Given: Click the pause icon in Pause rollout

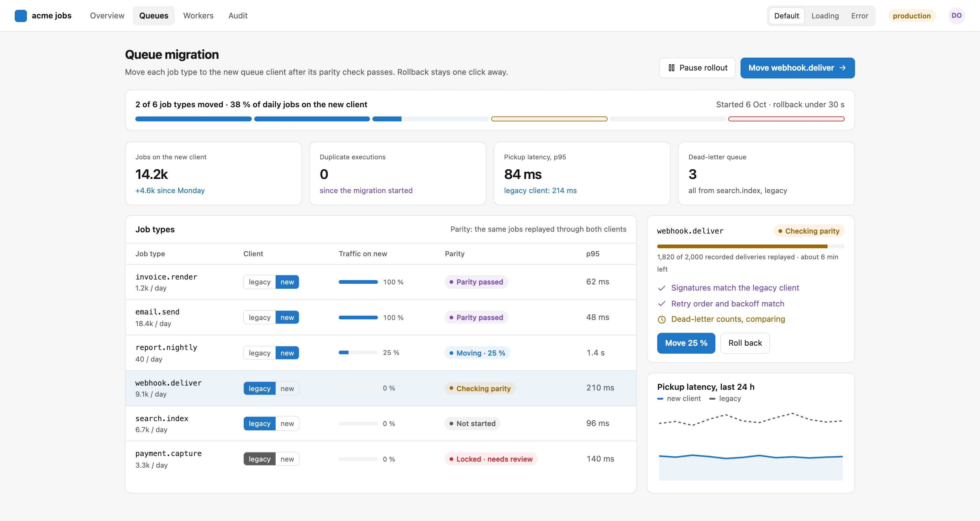Looking at the screenshot, I should [x=672, y=68].
